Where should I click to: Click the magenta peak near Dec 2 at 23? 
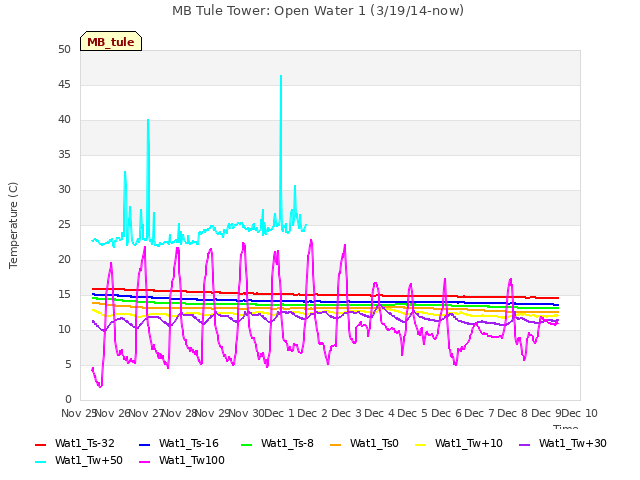[x=311, y=240]
